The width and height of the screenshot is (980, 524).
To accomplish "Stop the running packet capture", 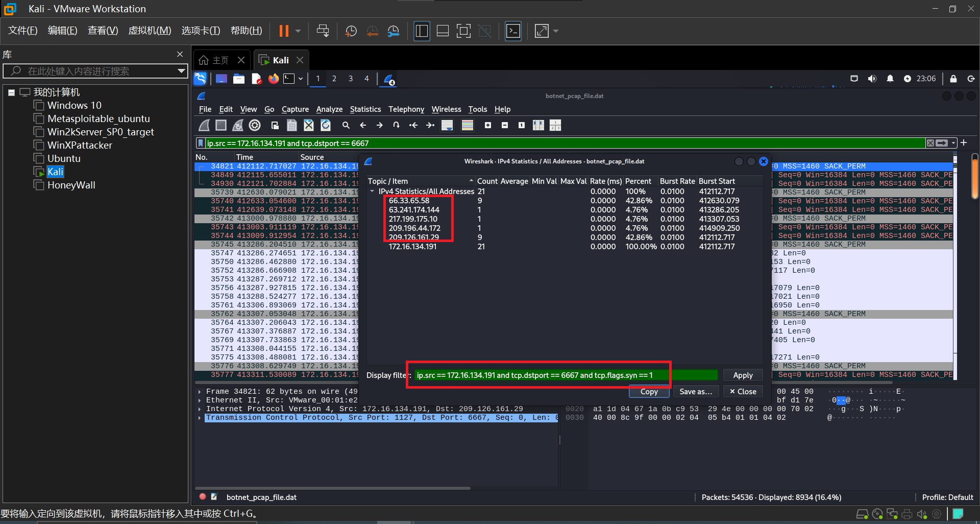I will tap(221, 125).
